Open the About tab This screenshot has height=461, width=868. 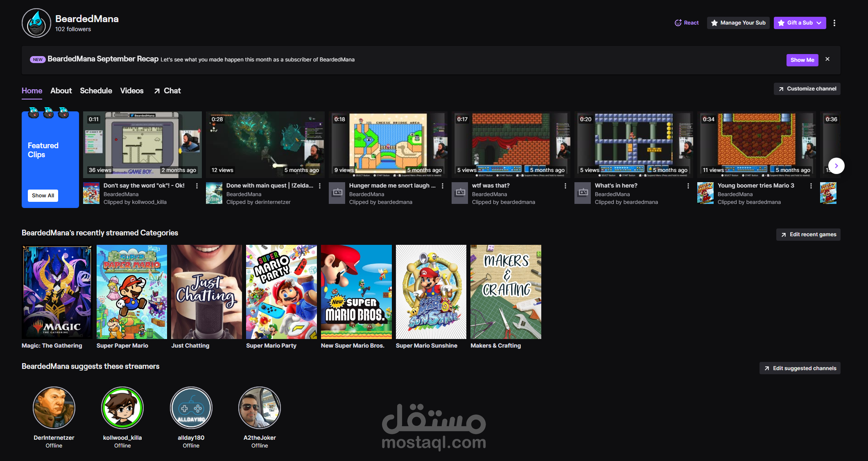[x=61, y=91]
